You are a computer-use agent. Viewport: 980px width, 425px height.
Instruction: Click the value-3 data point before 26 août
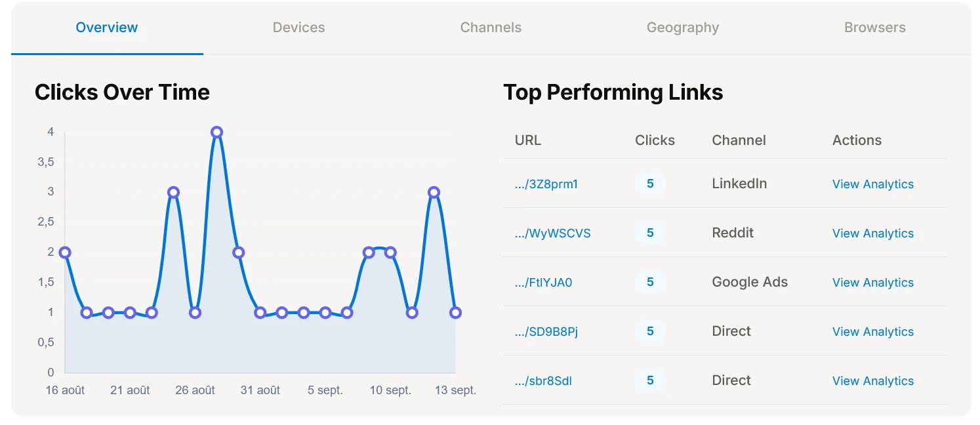173,192
